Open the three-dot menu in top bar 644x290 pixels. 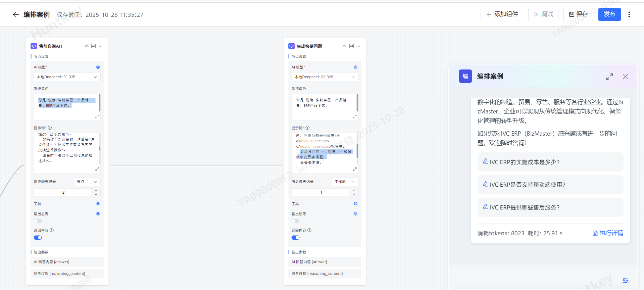[x=629, y=14]
